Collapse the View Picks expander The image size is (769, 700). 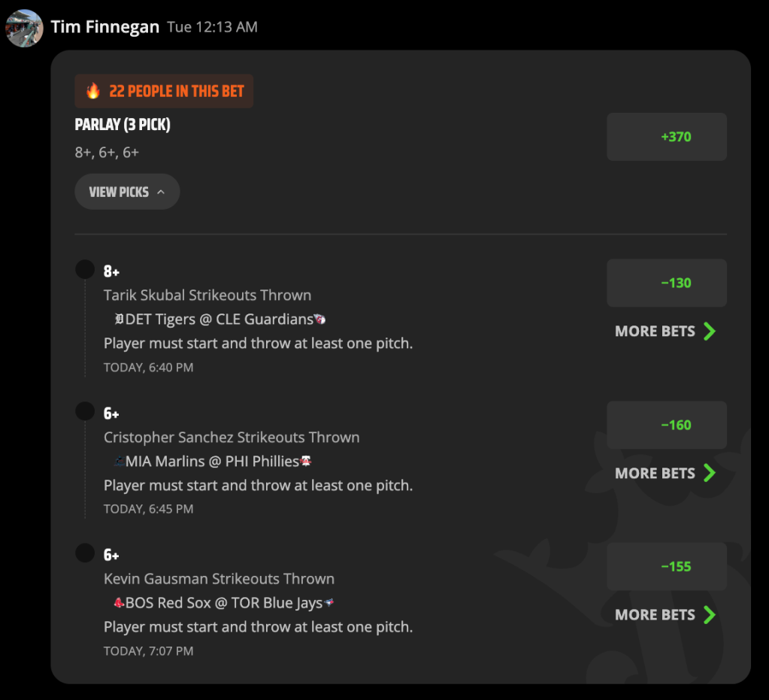[127, 192]
